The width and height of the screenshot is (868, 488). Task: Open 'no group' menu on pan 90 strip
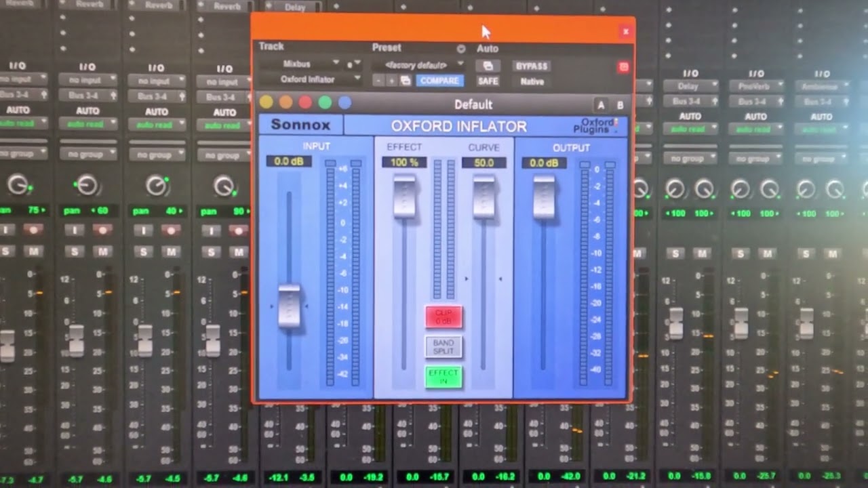pyautogui.click(x=224, y=155)
